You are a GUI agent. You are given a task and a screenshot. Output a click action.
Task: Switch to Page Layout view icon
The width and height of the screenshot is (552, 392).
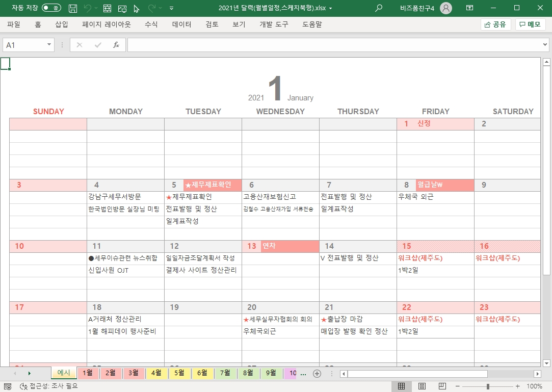click(422, 386)
